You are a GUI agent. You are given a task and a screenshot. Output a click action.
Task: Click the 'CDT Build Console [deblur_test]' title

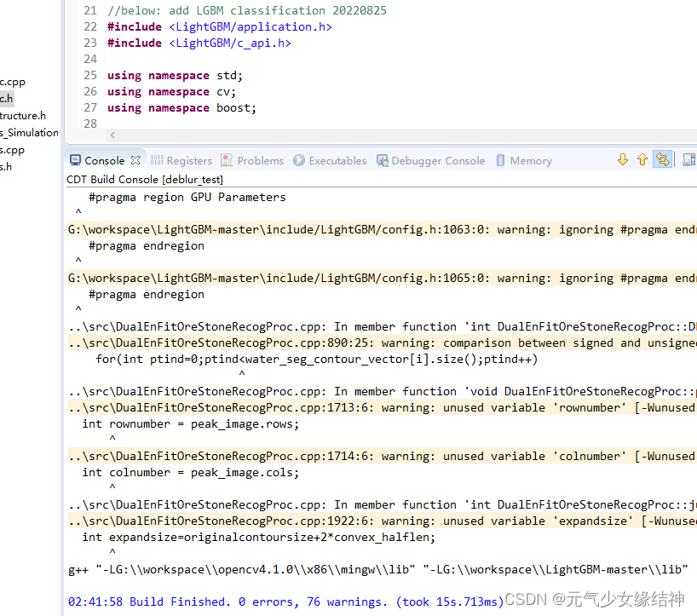(145, 180)
